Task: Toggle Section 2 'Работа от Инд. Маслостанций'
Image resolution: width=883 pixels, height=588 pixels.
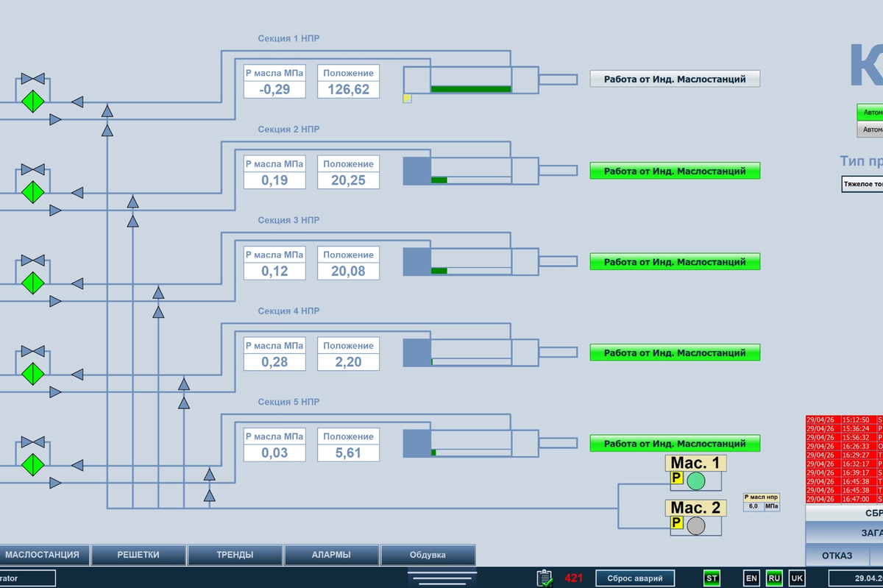Action: (675, 171)
